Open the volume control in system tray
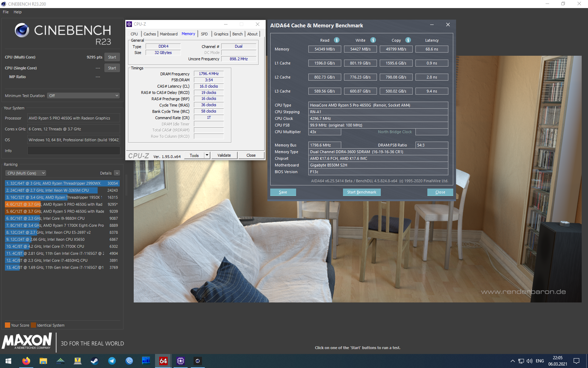Screen dimensions: 588x368 [x=529, y=361]
